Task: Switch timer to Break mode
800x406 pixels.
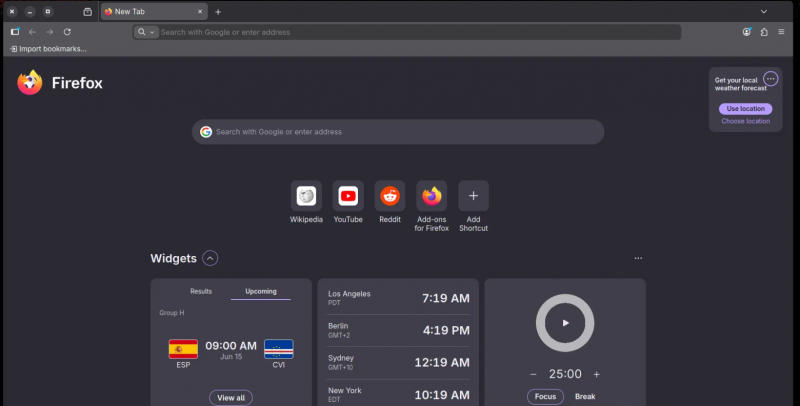Action: point(585,396)
